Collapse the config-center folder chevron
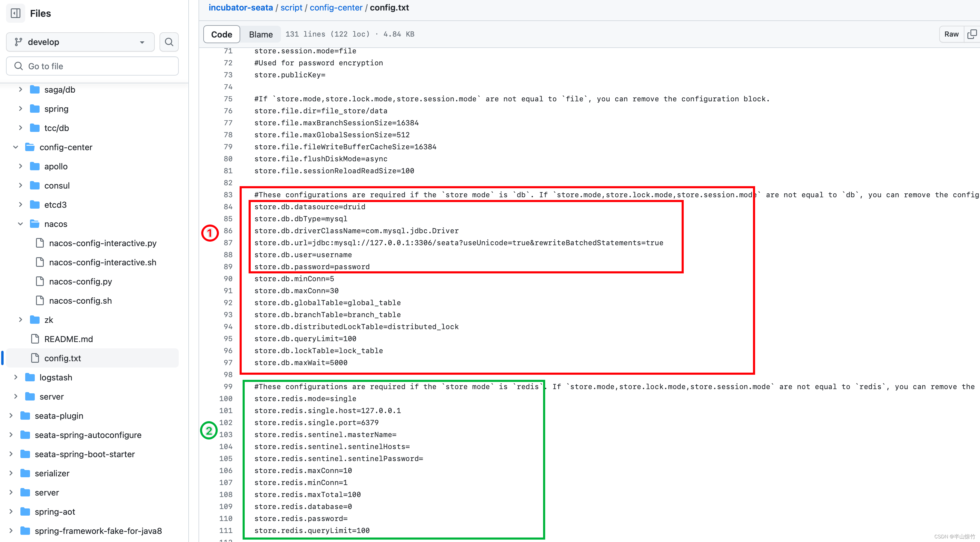Image resolution: width=980 pixels, height=542 pixels. 16,147
